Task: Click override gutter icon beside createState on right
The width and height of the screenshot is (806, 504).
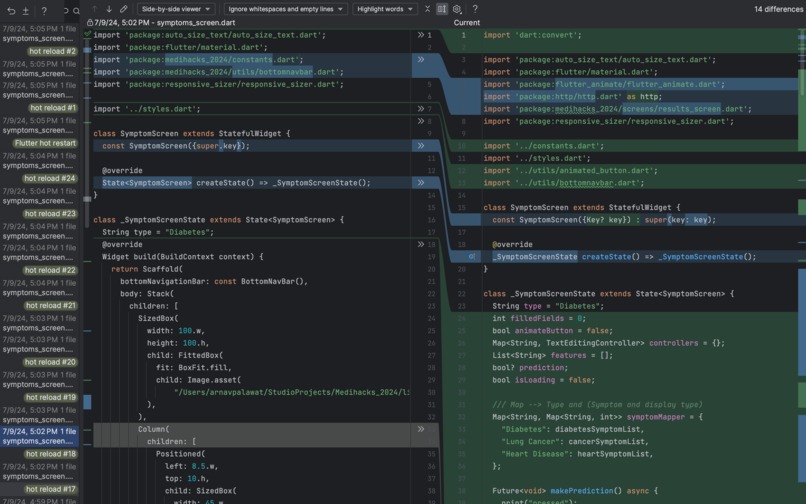Action: click(472, 256)
